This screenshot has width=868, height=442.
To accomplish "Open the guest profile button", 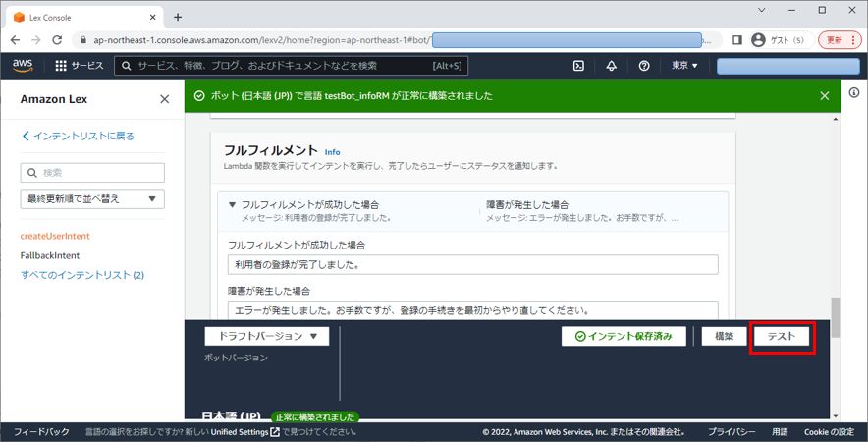I will coord(780,40).
